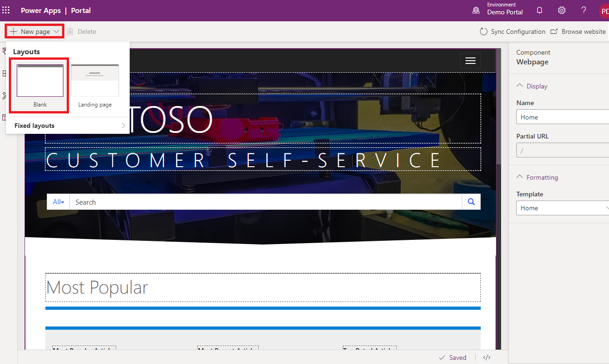This screenshot has width=609, height=364.
Task: Expand the Fixed layouts submenu
Action: 68,126
